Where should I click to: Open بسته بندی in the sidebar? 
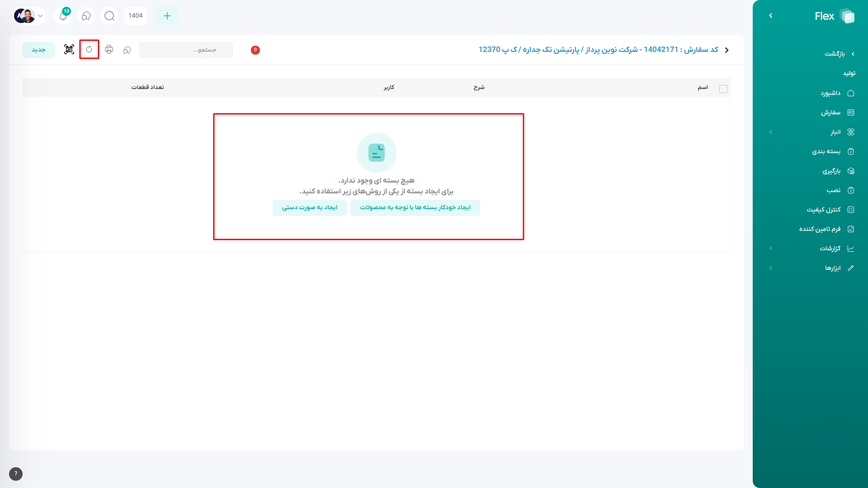click(x=826, y=151)
